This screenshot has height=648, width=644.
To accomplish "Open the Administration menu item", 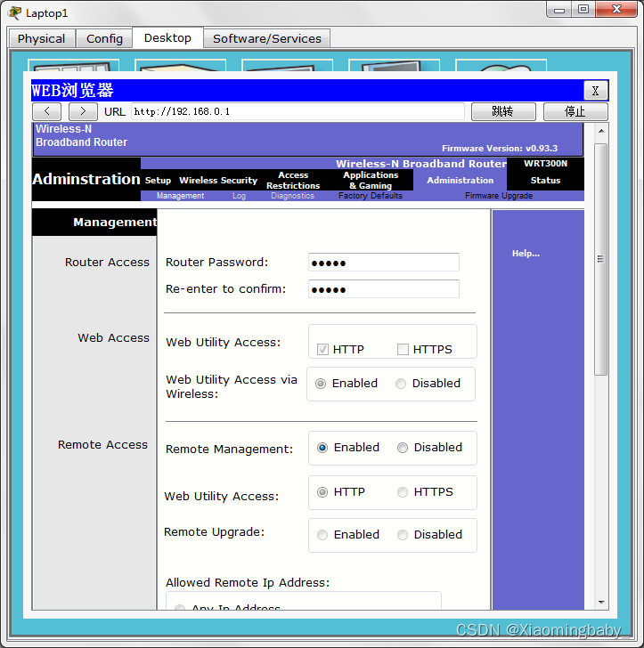I will (x=460, y=180).
